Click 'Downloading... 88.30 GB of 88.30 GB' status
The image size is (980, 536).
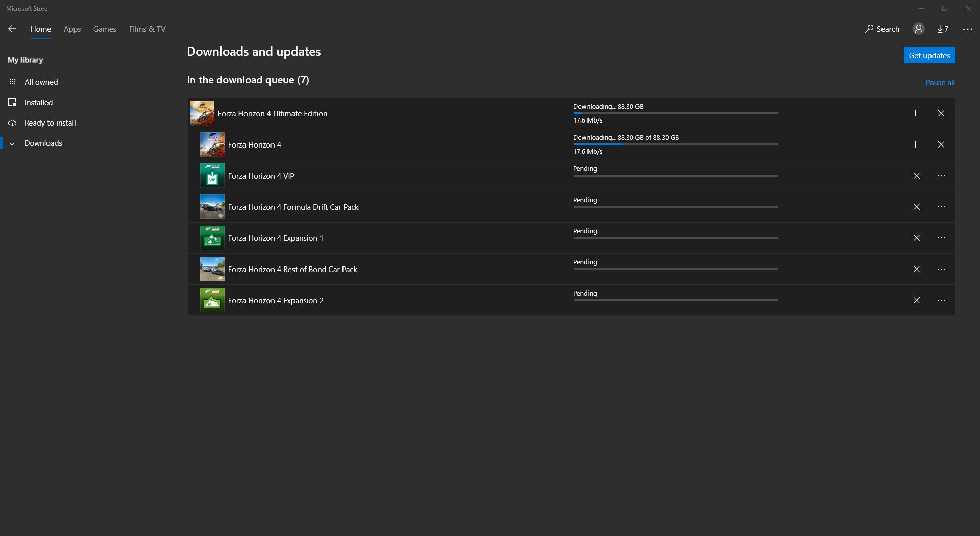626,138
